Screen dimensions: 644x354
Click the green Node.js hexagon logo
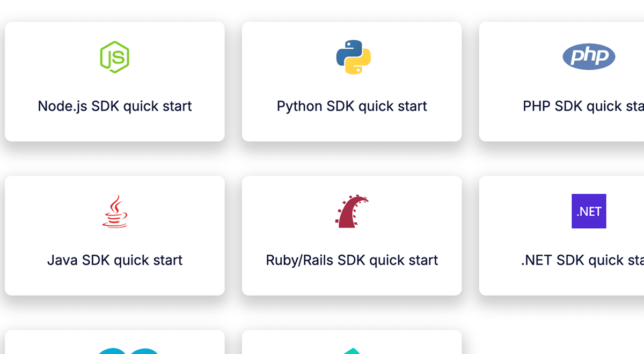click(115, 57)
